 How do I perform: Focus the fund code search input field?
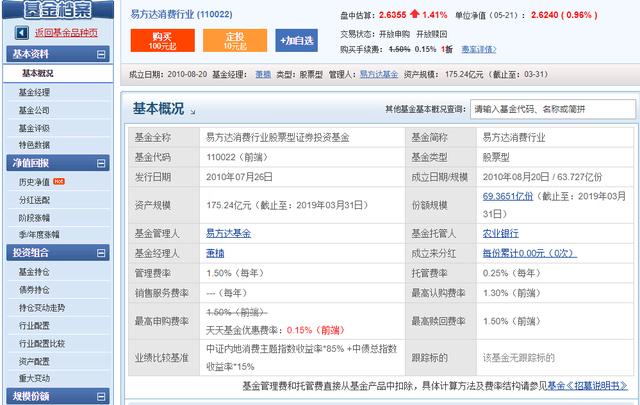(x=553, y=109)
